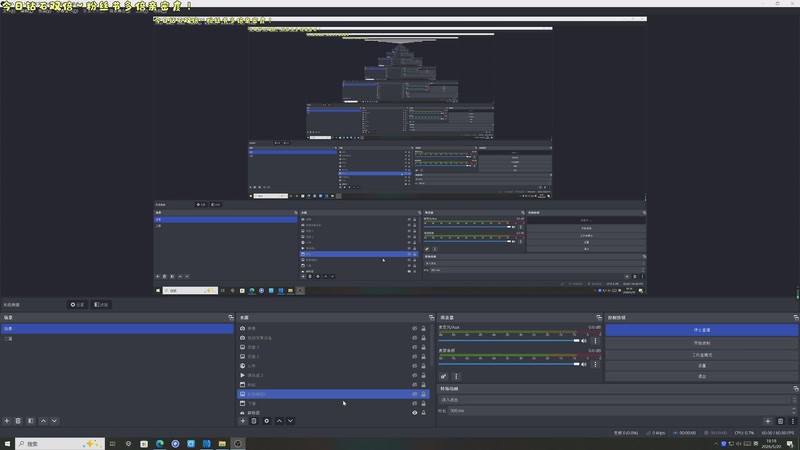Move the selected source up

[x=279, y=421]
